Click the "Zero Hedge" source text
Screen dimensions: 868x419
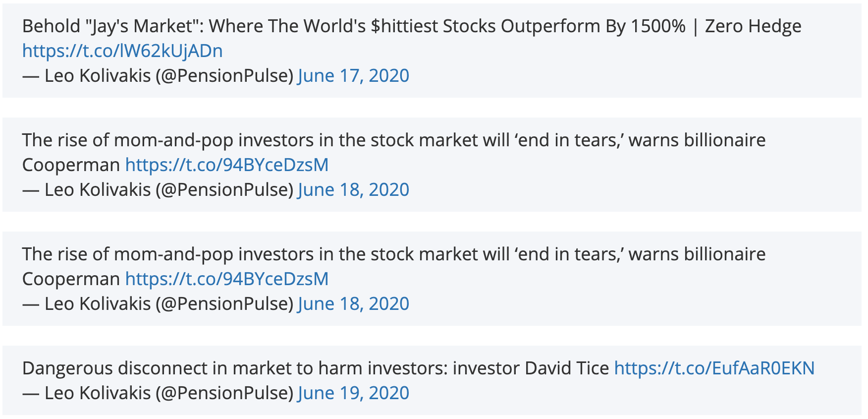point(753,26)
